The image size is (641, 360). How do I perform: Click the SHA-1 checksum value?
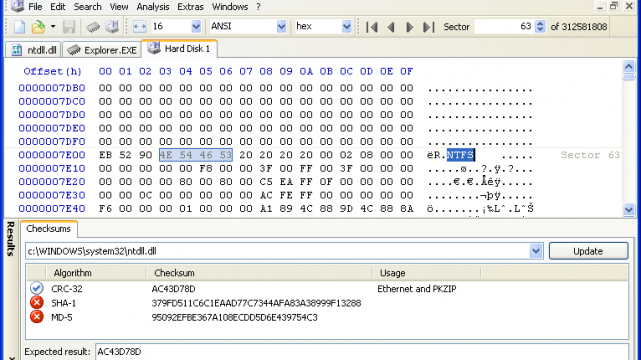pos(256,303)
